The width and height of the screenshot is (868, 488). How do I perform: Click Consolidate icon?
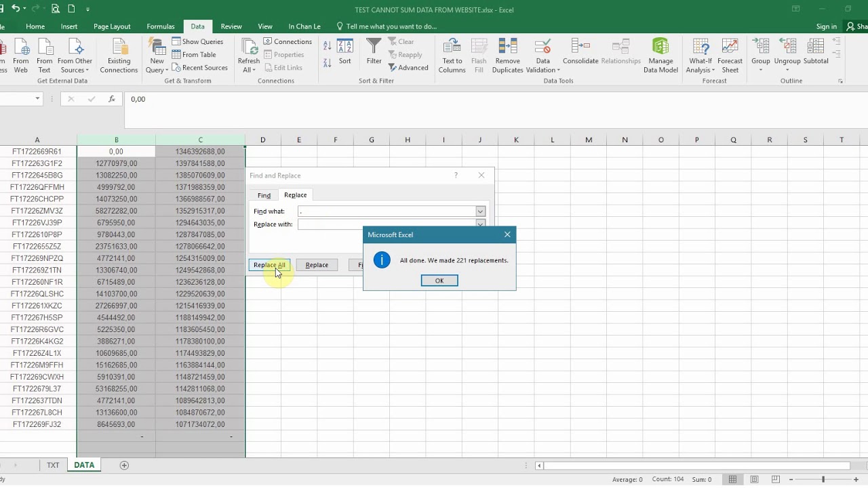click(580, 52)
